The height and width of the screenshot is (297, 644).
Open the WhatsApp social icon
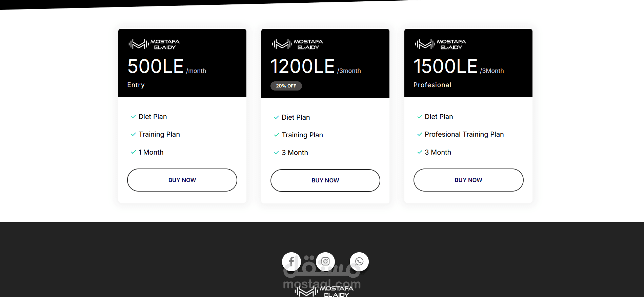(359, 261)
